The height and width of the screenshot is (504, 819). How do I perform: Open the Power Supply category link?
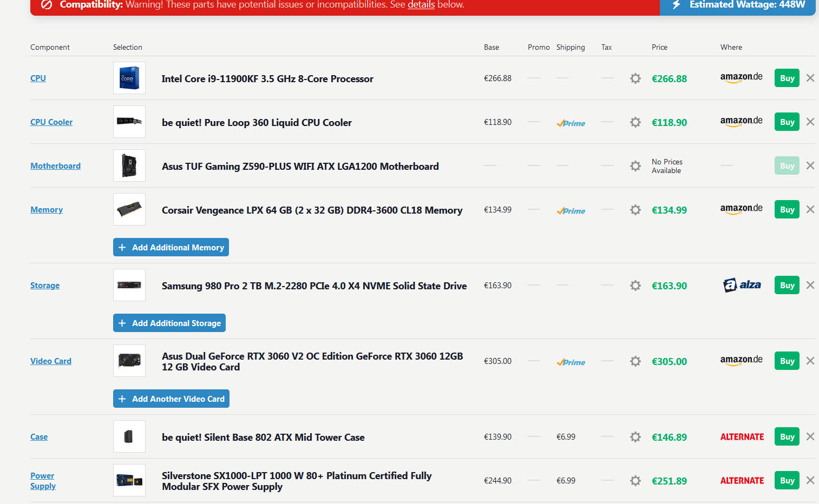43,481
